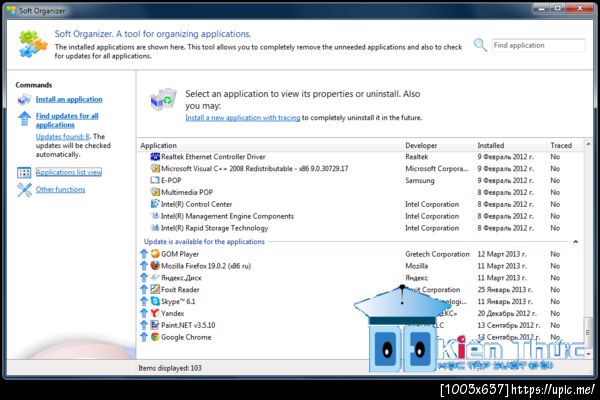Click the GOM Player app icon
This screenshot has height=400, width=600.
[155, 254]
